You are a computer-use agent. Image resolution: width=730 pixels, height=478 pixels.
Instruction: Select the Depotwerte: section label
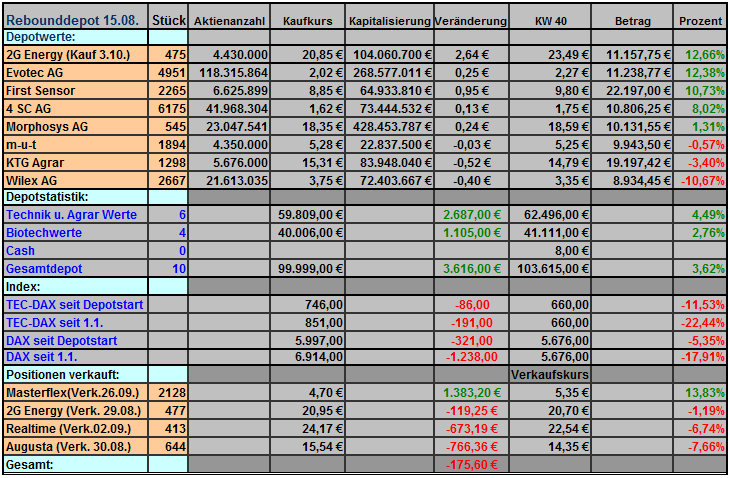(75, 37)
